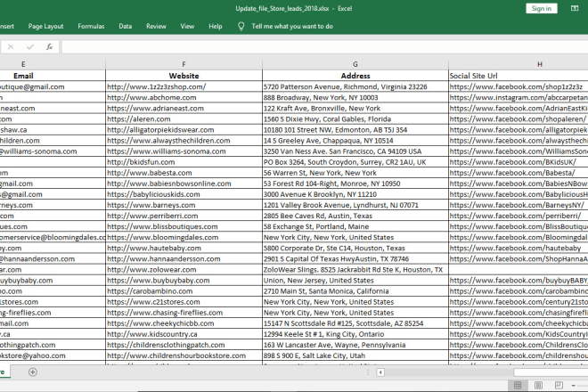Open the Review ribbon tab
Image resolution: width=588 pixels, height=392 pixels.
[x=156, y=26]
